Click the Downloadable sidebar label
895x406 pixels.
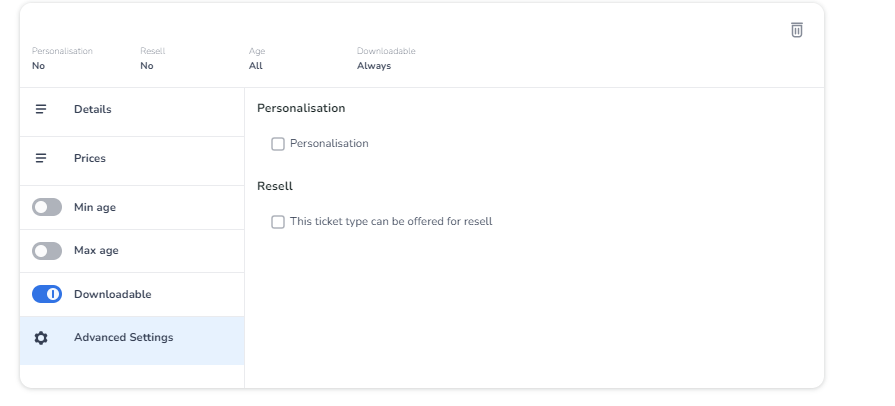click(113, 294)
